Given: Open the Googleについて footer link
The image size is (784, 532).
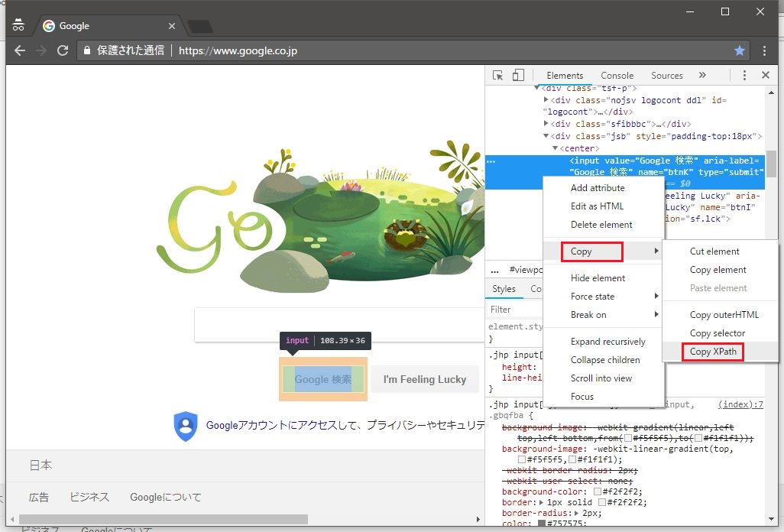Looking at the screenshot, I should 166,497.
